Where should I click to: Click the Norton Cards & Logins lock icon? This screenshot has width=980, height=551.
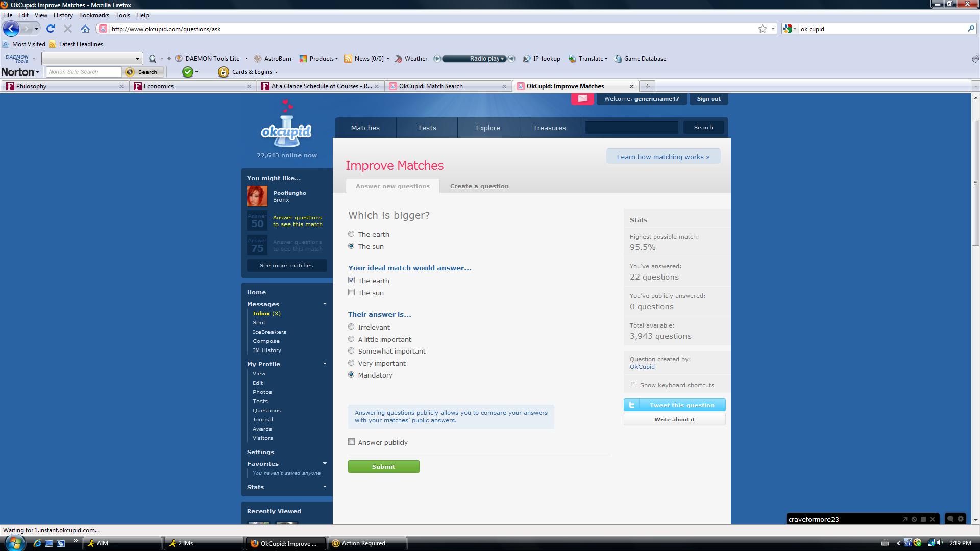tap(223, 72)
